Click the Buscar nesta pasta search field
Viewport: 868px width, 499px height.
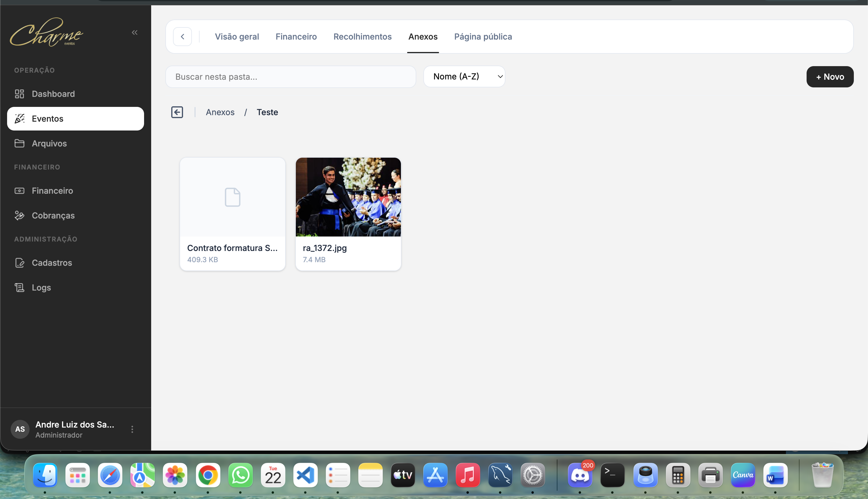[x=291, y=77]
